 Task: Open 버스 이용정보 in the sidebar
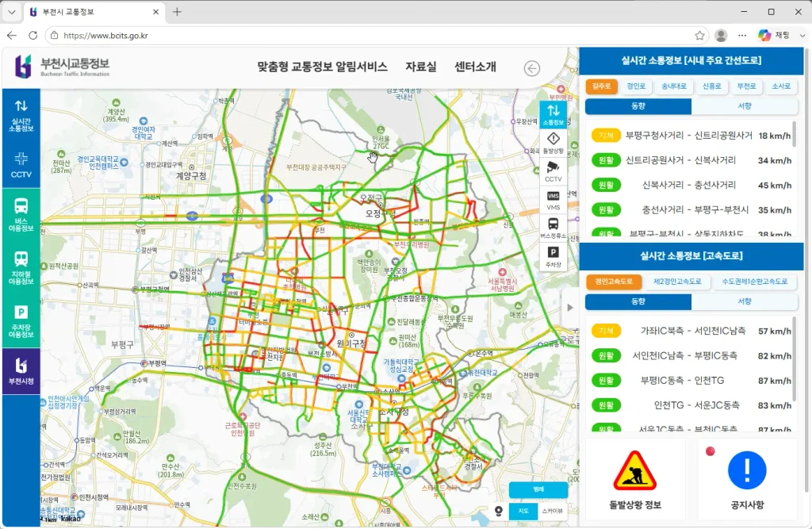pyautogui.click(x=21, y=214)
